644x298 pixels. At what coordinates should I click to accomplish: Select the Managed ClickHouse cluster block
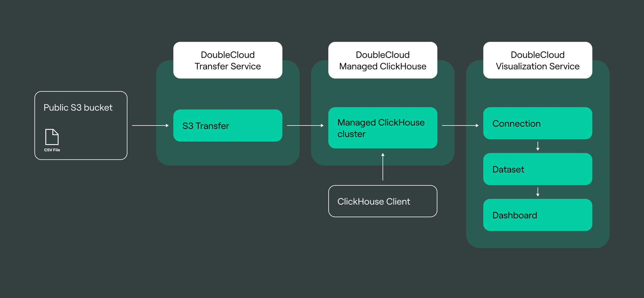(x=383, y=128)
